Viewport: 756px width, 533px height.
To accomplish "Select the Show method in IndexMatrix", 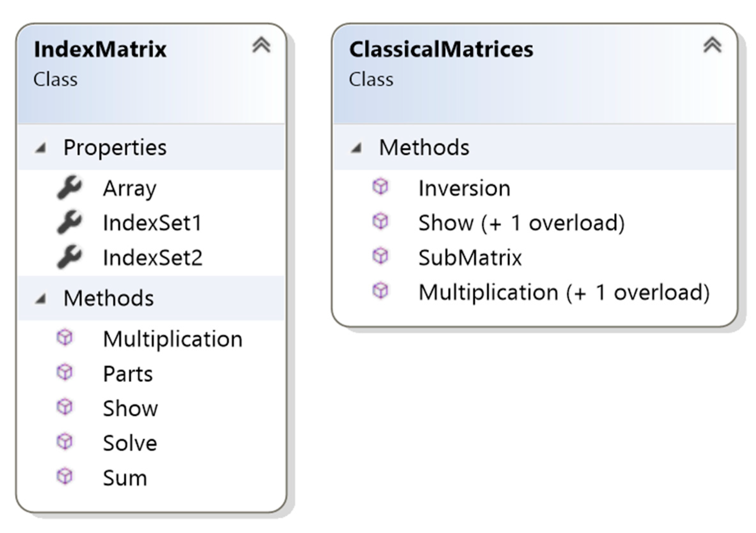I will point(130,409).
